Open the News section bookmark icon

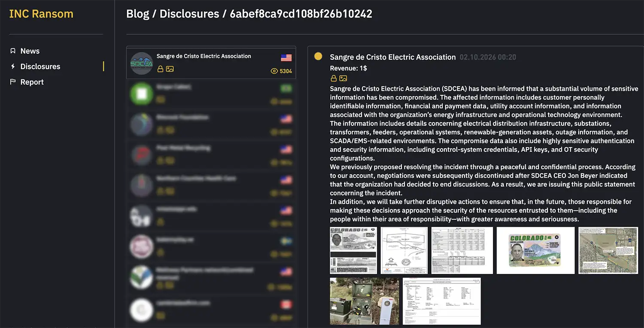[13, 51]
